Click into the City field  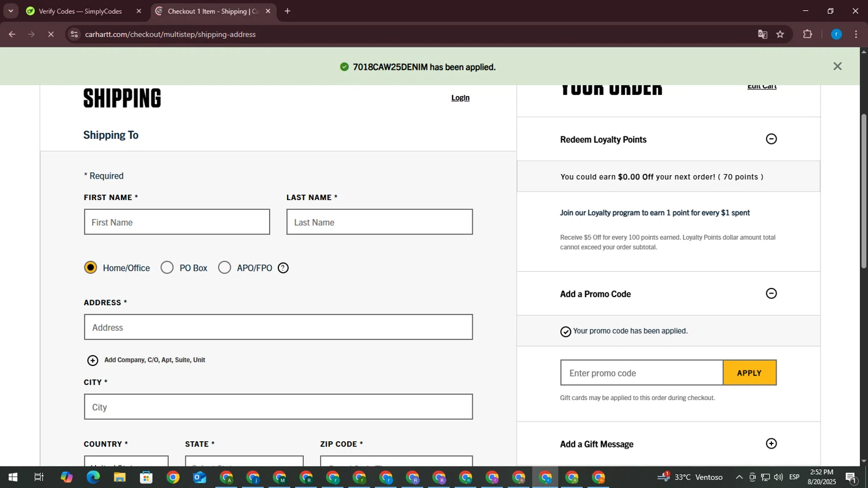(x=278, y=407)
